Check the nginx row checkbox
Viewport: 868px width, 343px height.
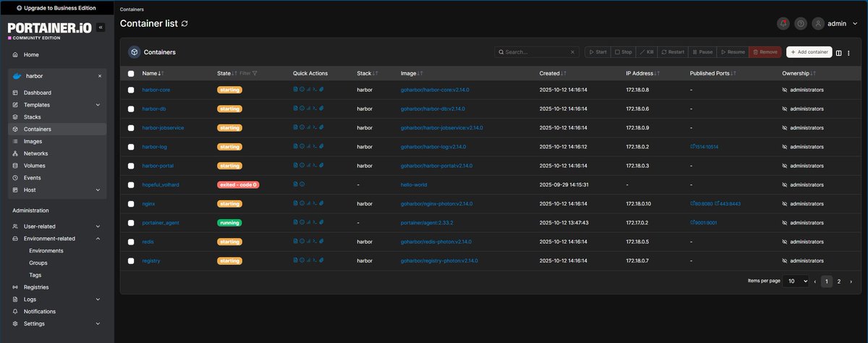click(131, 203)
